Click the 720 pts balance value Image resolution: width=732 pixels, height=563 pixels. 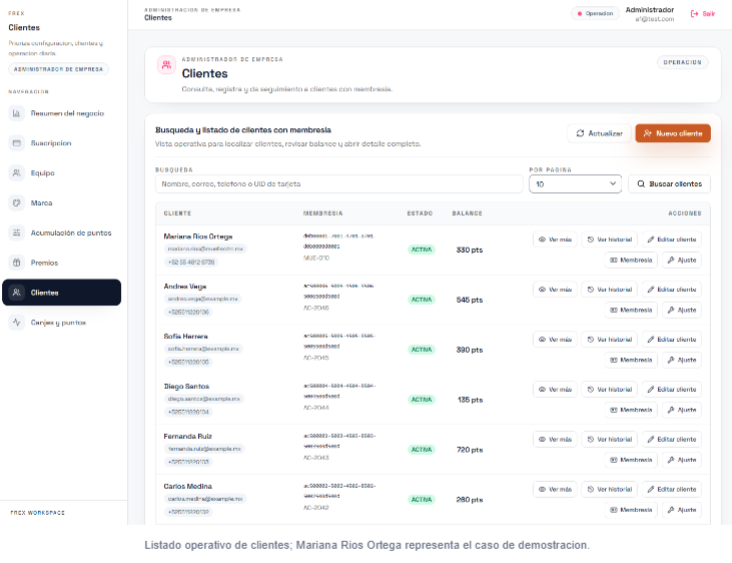[x=469, y=450]
